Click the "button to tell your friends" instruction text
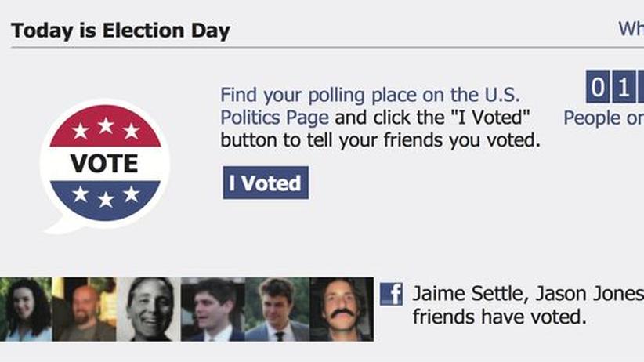Image resolution: width=644 pixels, height=362 pixels. pos(332,140)
